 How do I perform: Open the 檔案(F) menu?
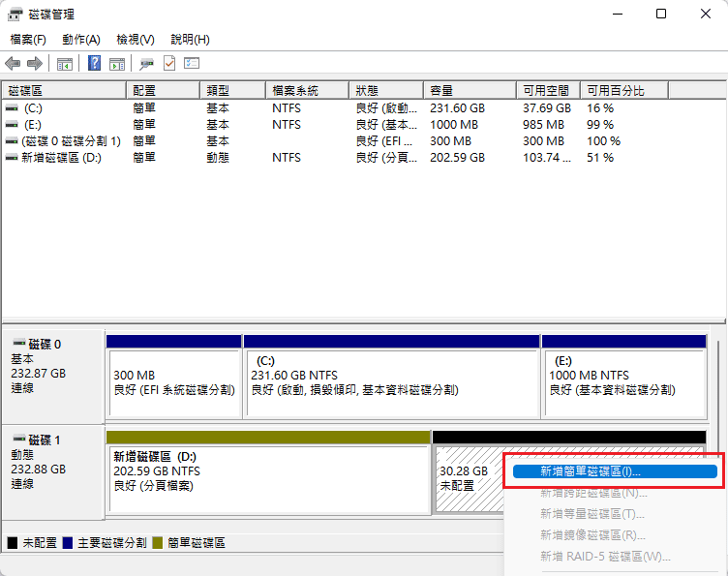point(28,40)
